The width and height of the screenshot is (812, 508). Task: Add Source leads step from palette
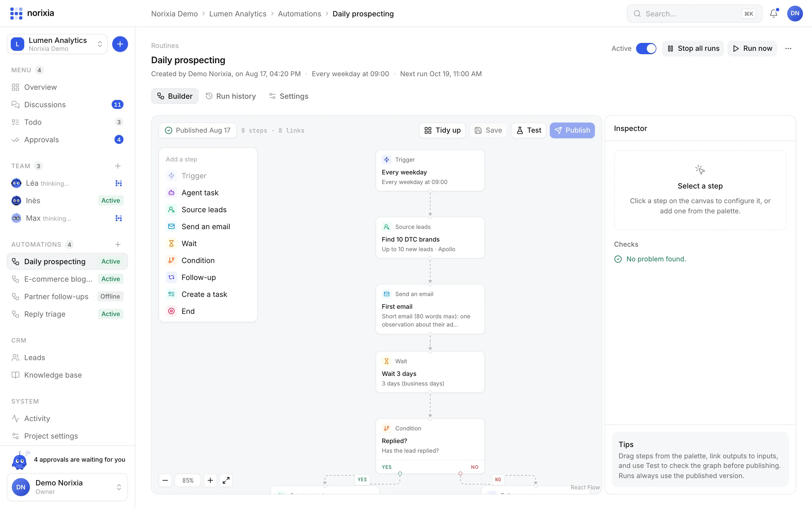208,209
